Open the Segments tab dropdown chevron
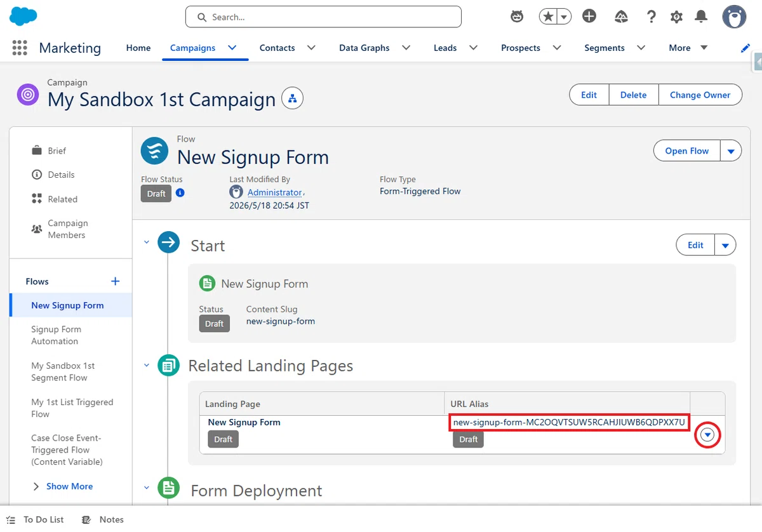The width and height of the screenshot is (762, 532). 641,48
